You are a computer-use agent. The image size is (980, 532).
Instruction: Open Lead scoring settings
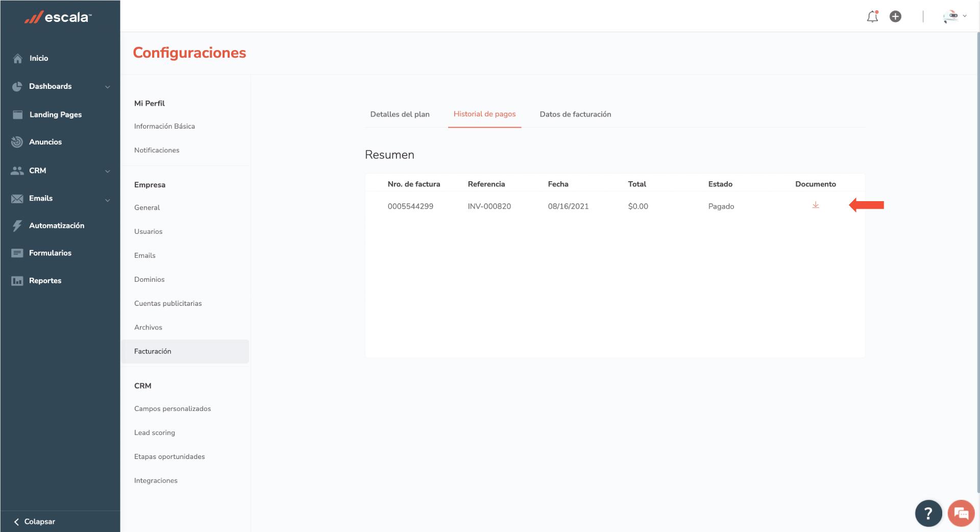155,432
